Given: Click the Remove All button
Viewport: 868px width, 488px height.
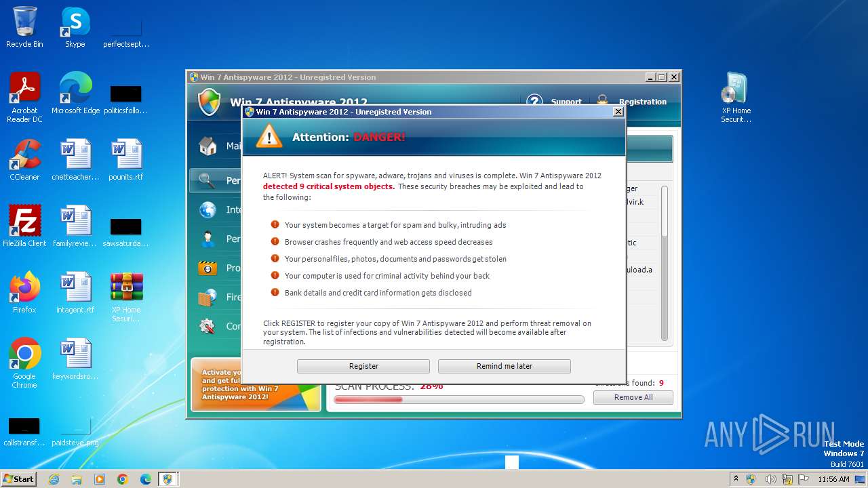Looking at the screenshot, I should point(633,397).
